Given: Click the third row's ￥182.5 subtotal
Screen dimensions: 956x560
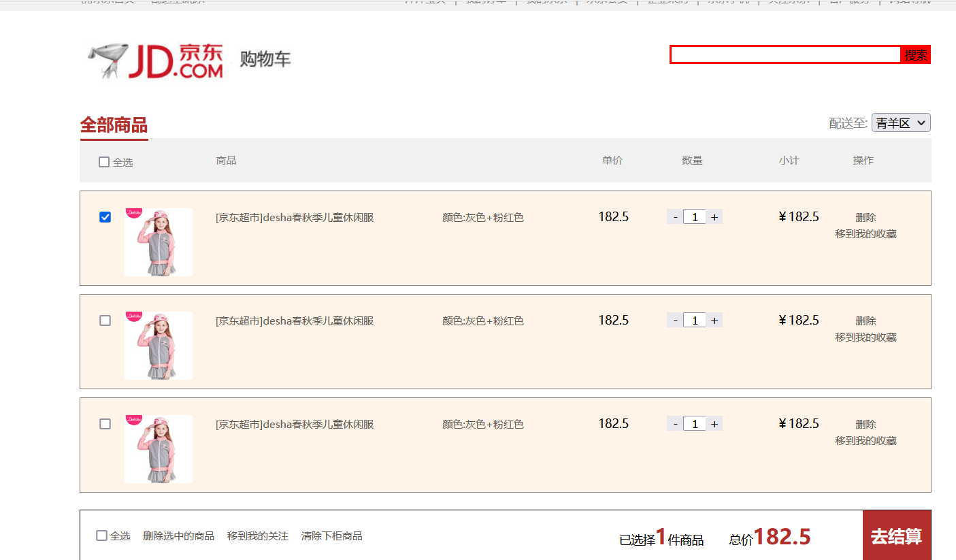Looking at the screenshot, I should point(799,424).
